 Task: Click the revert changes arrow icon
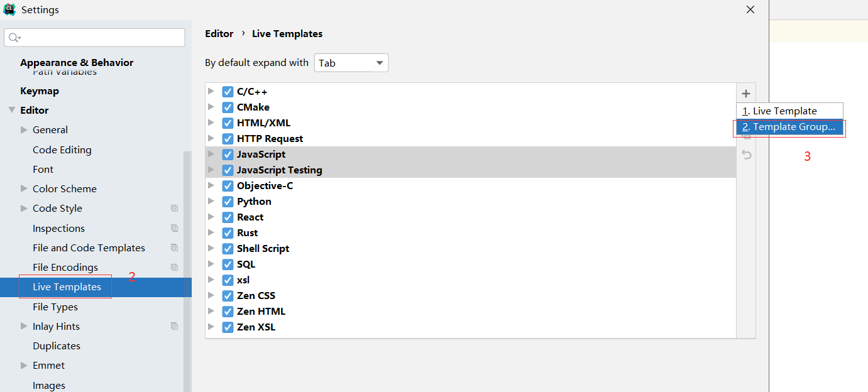pyautogui.click(x=745, y=155)
